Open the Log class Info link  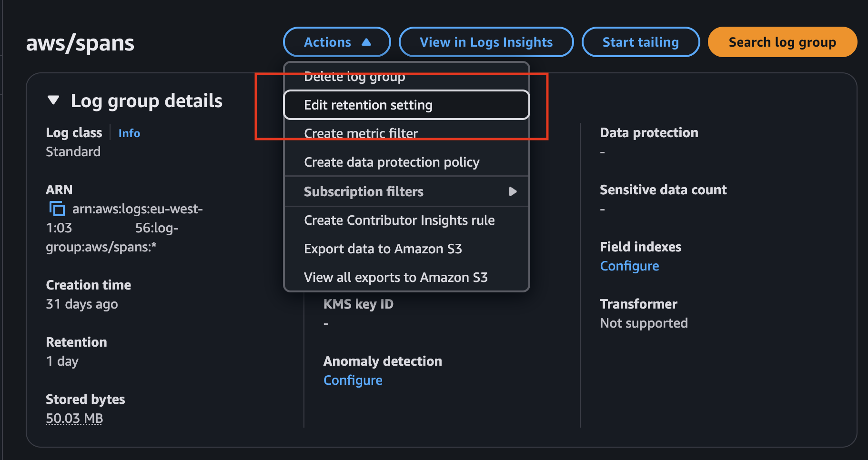coord(129,133)
